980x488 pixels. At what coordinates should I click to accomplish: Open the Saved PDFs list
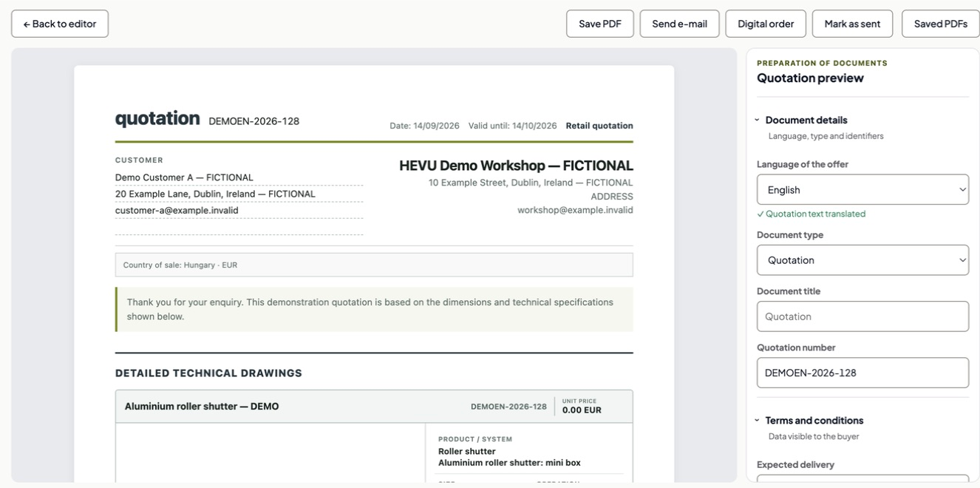940,24
